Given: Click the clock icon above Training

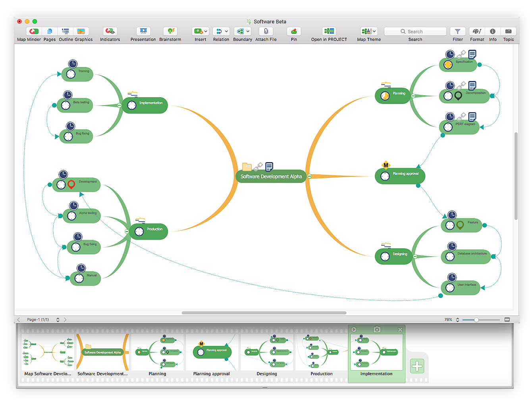Looking at the screenshot, I should [x=73, y=64].
